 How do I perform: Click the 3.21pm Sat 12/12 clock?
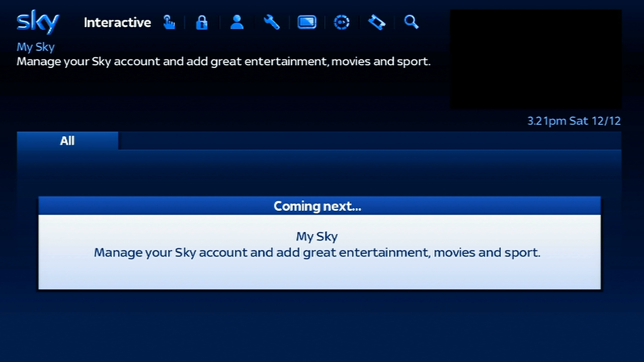(x=574, y=121)
